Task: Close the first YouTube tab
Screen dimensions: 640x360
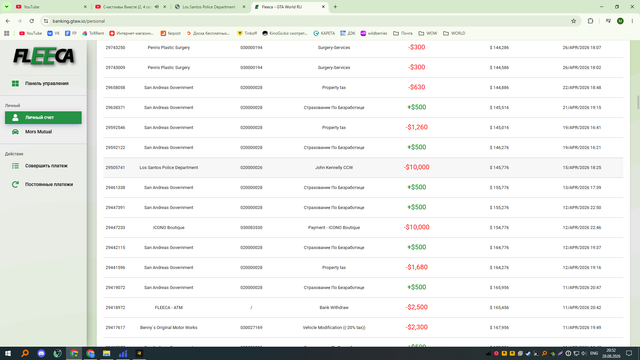Action: pos(85,7)
